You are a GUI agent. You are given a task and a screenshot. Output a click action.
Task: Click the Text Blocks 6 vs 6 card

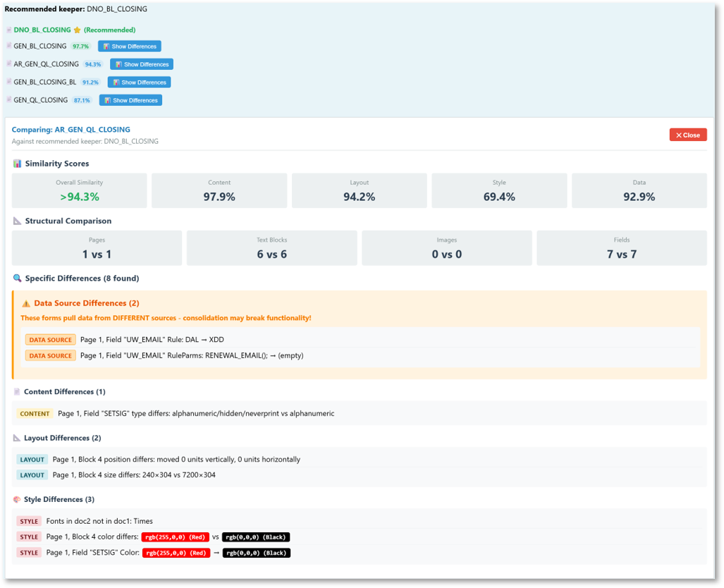point(271,248)
